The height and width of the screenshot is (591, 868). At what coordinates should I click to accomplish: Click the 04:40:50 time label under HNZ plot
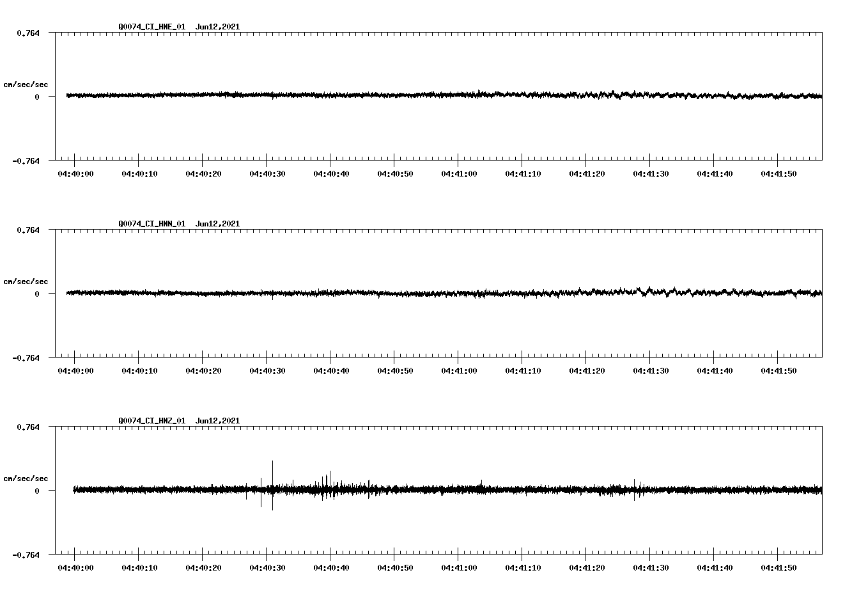pos(395,568)
